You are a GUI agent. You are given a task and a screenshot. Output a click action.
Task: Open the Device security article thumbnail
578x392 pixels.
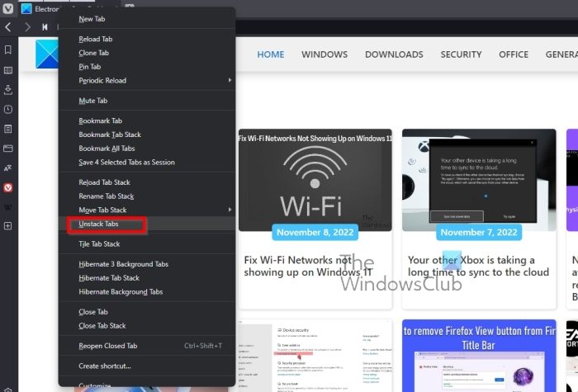tap(315, 356)
